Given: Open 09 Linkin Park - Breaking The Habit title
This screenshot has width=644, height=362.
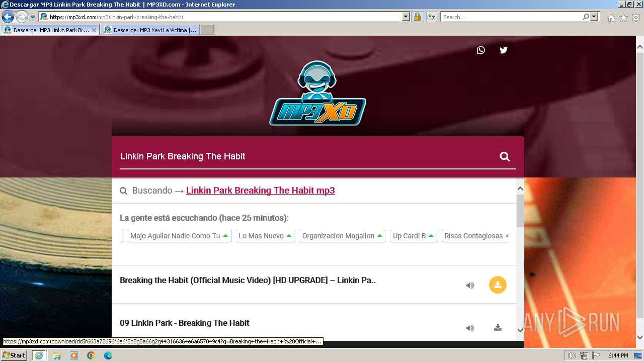Looking at the screenshot, I should [185, 323].
